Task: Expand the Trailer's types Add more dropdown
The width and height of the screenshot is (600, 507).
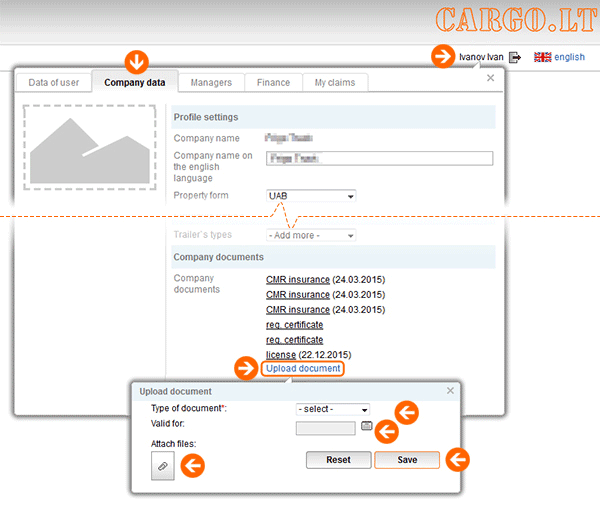Action: (x=311, y=235)
